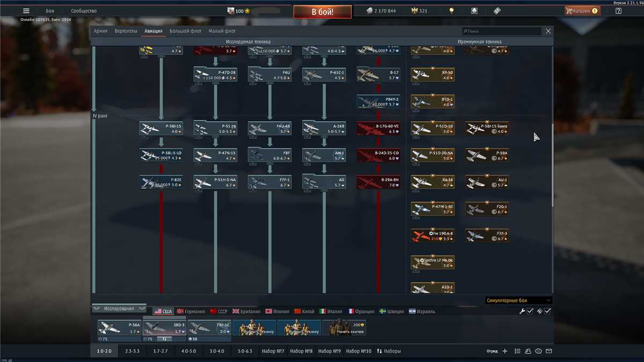644x362 pixels.
Task: Switch to Малый флот tab
Action: point(222,31)
